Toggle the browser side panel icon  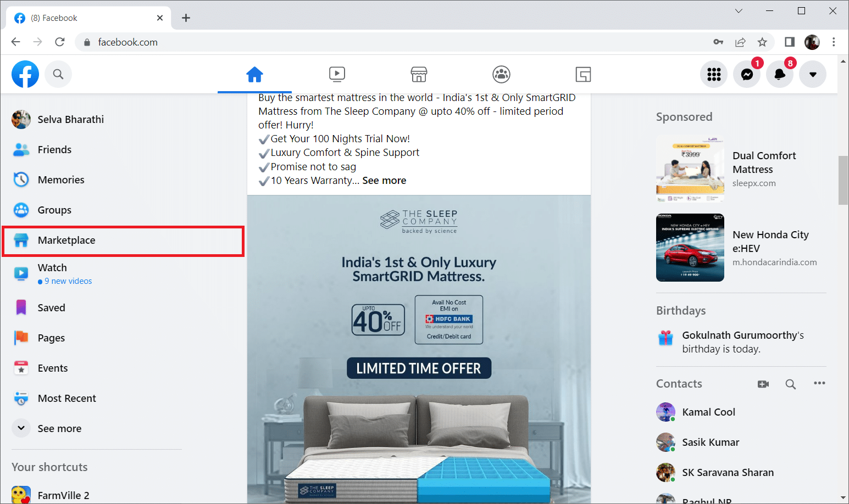coord(790,42)
